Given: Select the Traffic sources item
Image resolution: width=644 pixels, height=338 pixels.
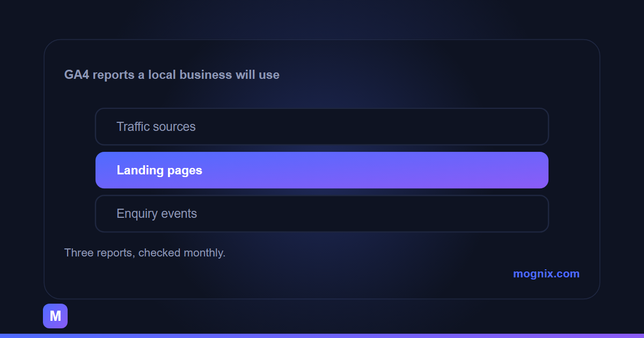Looking at the screenshot, I should 322,127.
